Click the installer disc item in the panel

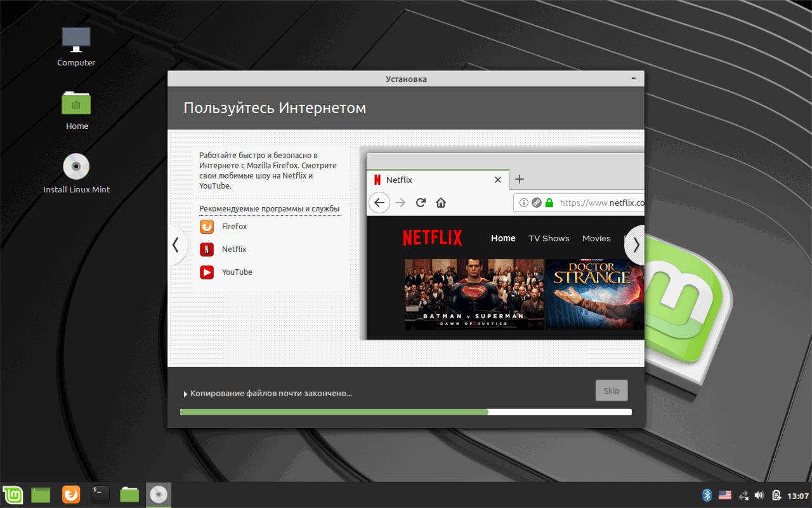point(159,494)
